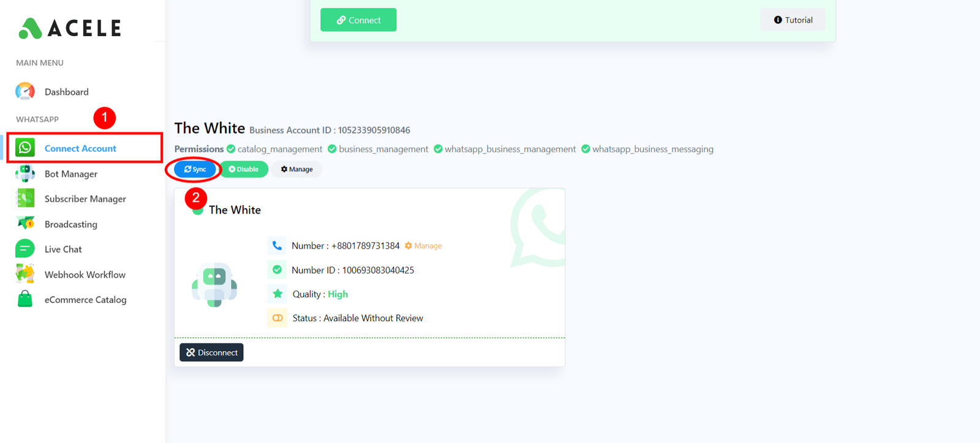Click the Permissions label

pos(199,149)
